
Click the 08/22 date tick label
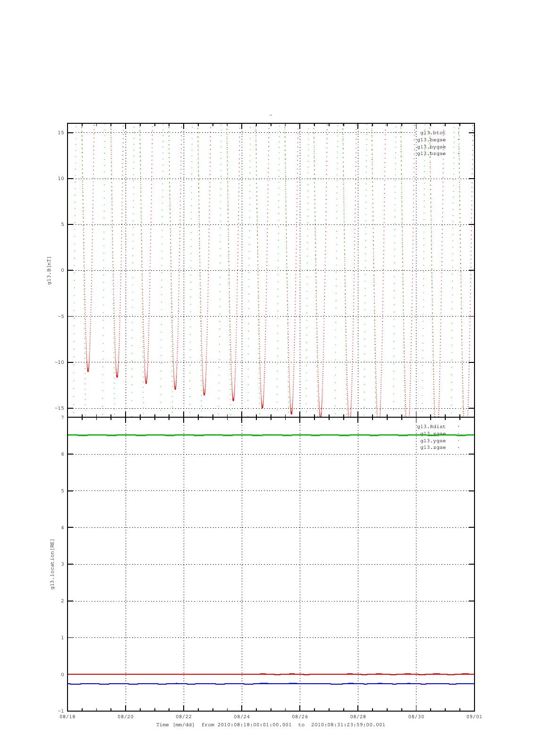coord(184,716)
